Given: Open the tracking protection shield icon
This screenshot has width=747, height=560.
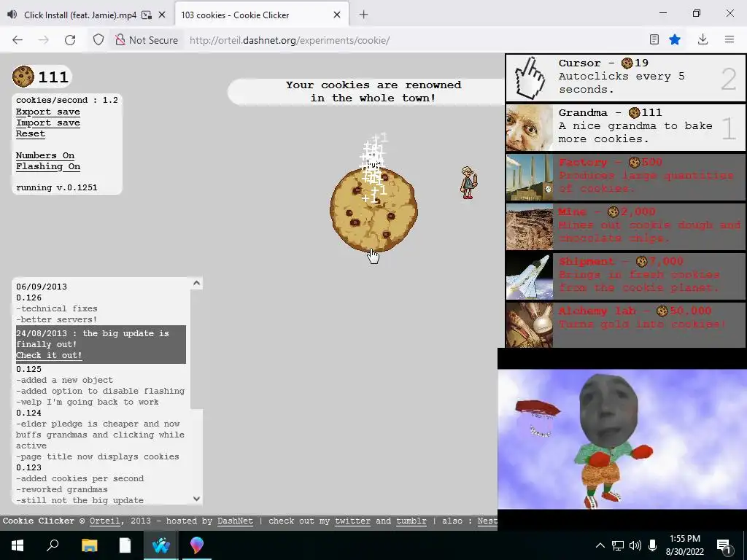Looking at the screenshot, I should (x=98, y=40).
